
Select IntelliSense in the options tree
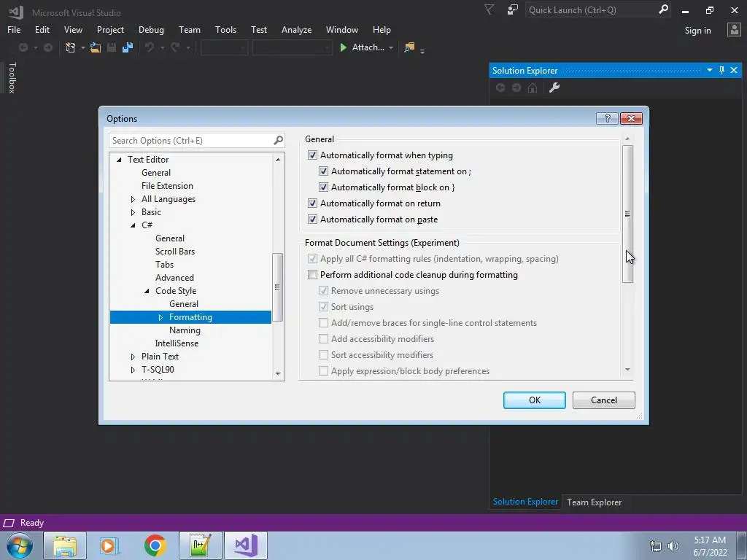click(177, 343)
